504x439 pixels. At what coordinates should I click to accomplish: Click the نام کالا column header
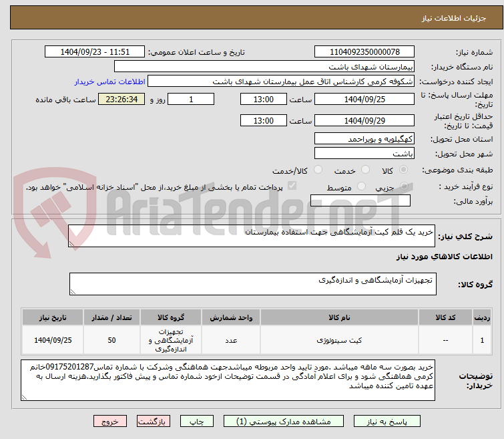339,317
